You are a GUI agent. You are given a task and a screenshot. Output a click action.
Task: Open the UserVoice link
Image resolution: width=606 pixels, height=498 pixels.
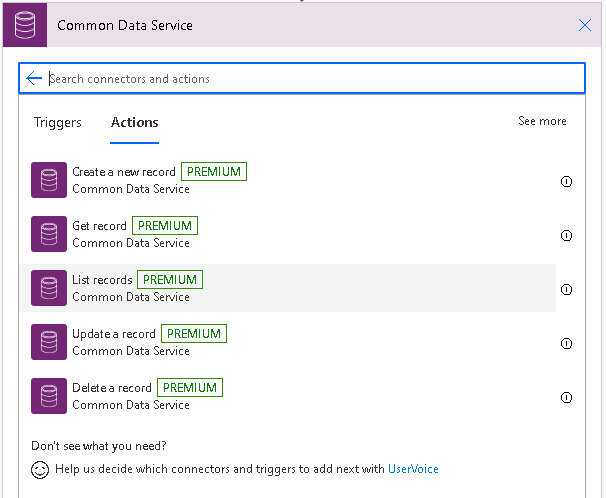click(x=413, y=469)
